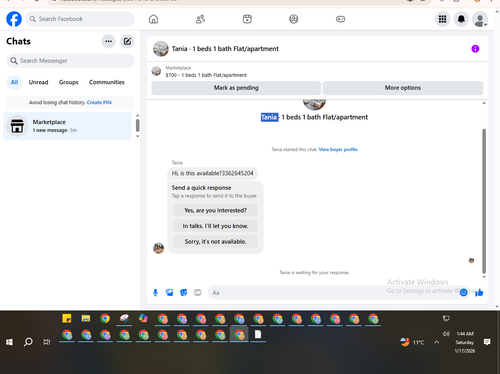
Task: Open the weather 11°C widget in tray
Action: 412,342
